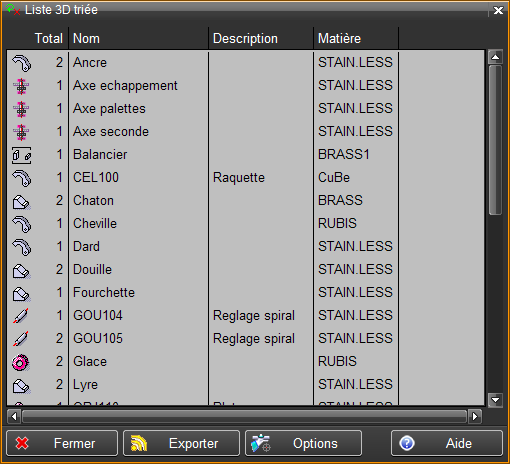
Task: Click the Balancier drawing icon
Action: pos(22,155)
